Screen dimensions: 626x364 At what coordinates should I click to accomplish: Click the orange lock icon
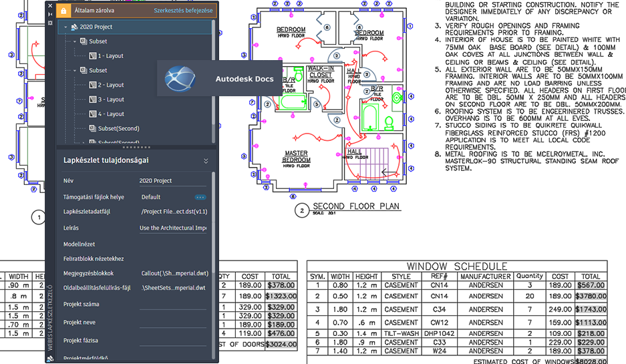pyautogui.click(x=63, y=11)
